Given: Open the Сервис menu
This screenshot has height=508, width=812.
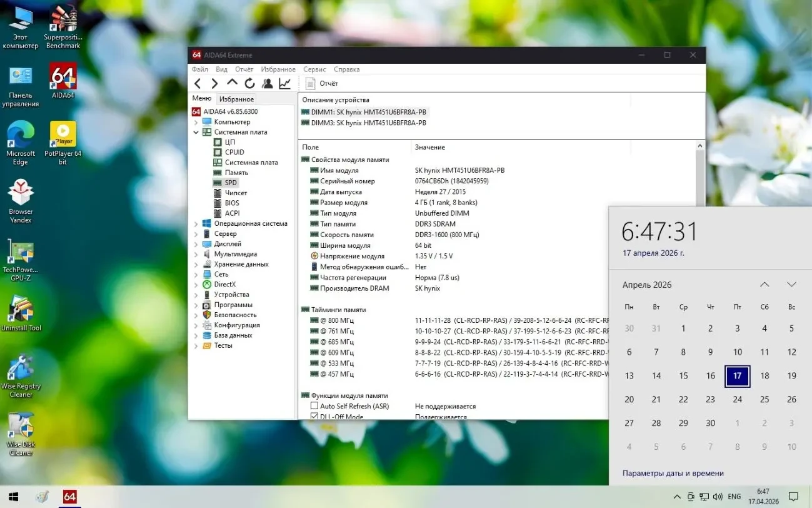Looking at the screenshot, I should [x=314, y=69].
